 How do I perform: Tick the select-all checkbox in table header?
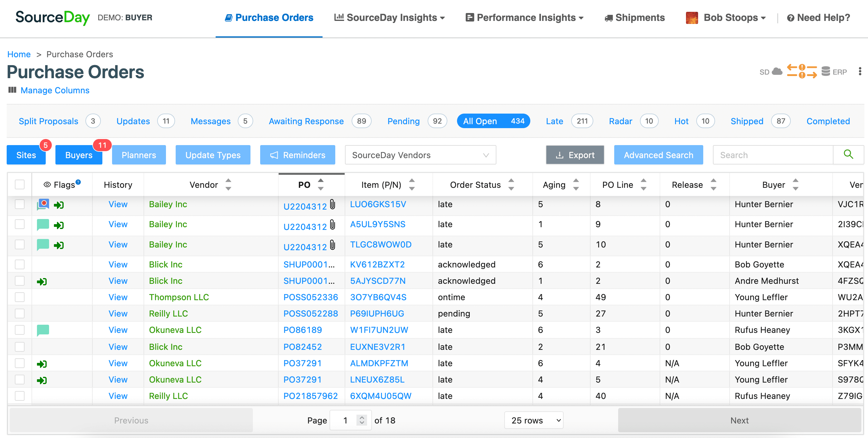[x=20, y=184]
